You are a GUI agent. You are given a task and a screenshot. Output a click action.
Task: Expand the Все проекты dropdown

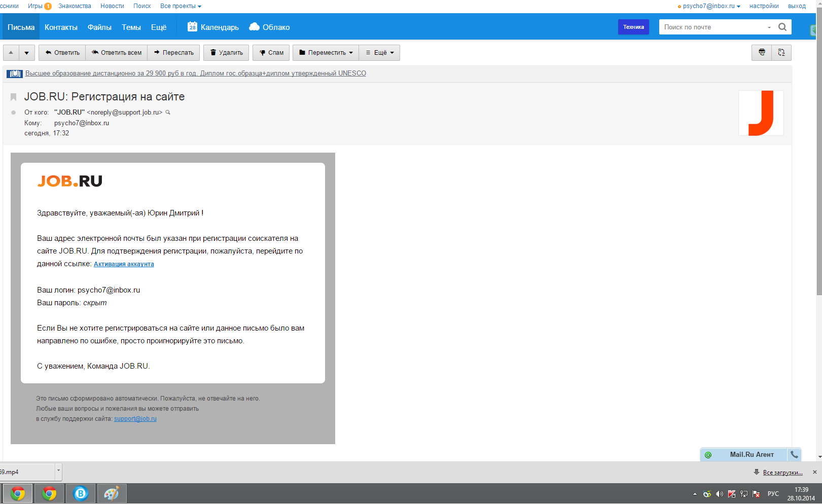181,6
